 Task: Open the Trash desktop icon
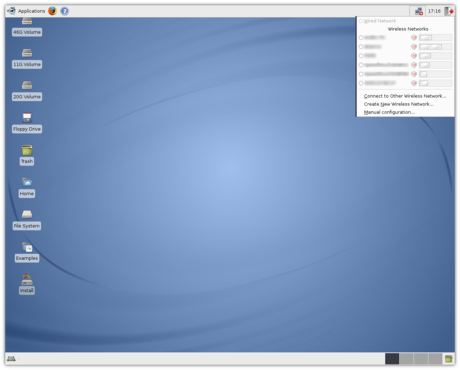pyautogui.click(x=27, y=155)
